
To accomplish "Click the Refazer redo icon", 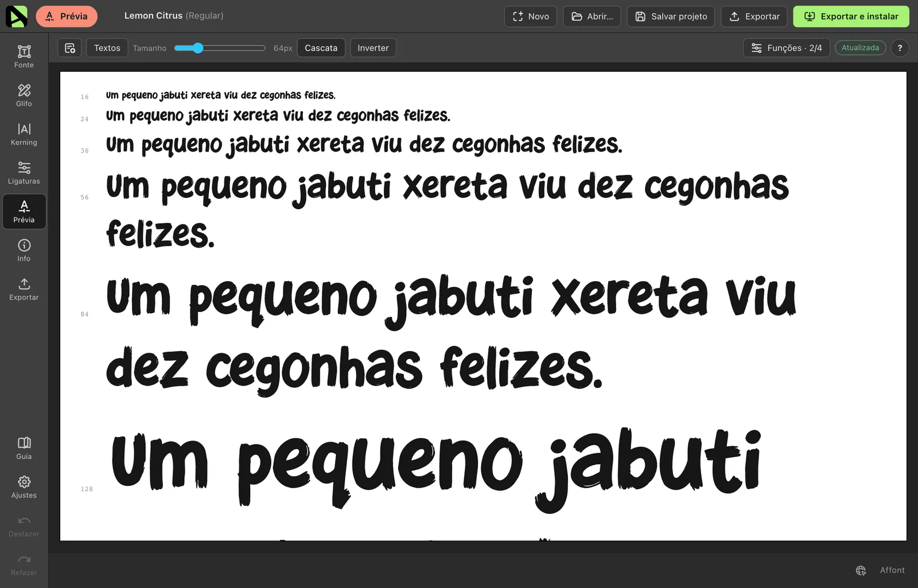I will (x=24, y=564).
